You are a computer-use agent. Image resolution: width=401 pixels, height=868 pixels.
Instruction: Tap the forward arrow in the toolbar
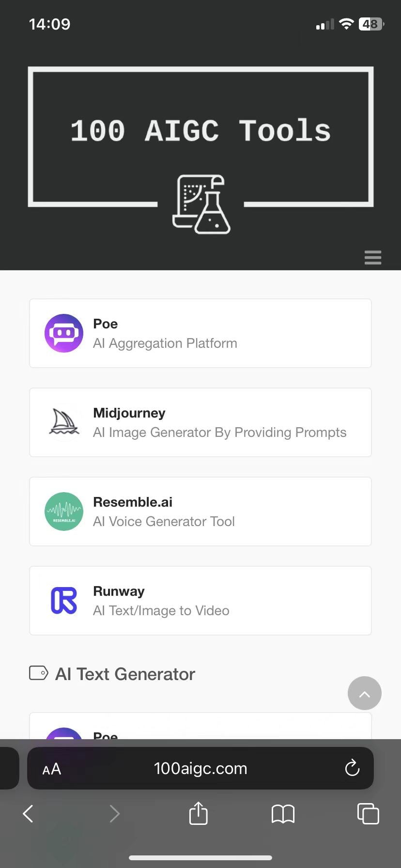click(114, 814)
